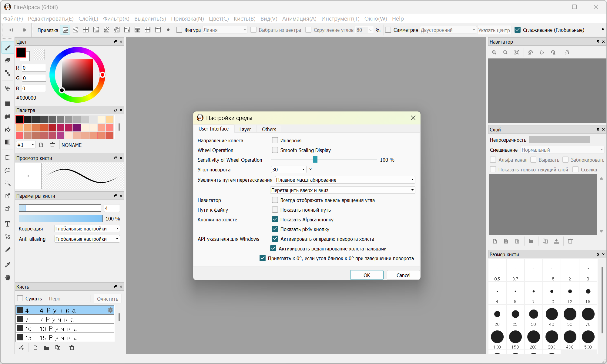
Task: Uncheck Показать pixiv кнопку
Action: pos(275,229)
